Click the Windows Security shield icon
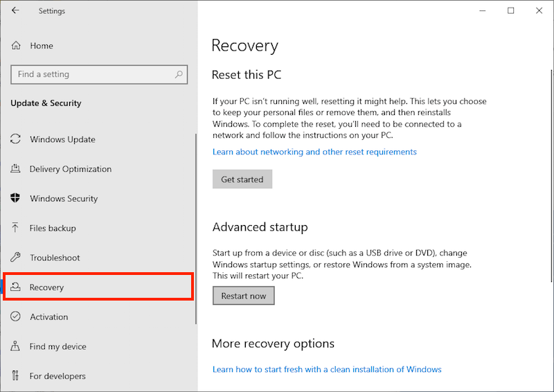The image size is (554, 392). tap(16, 199)
